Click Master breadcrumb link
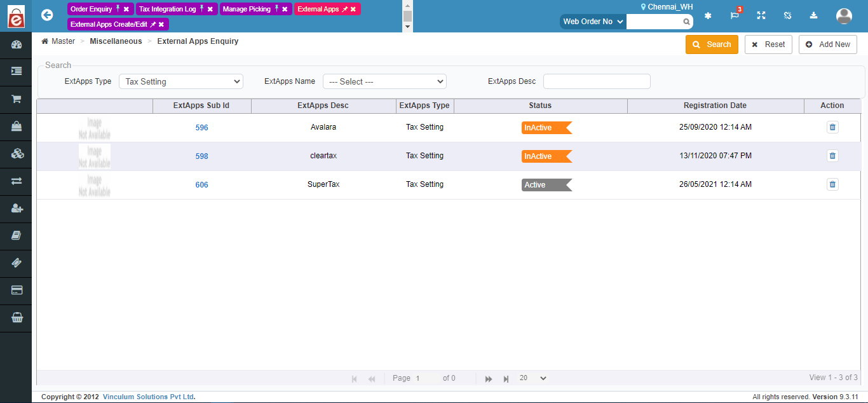The width and height of the screenshot is (868, 403). (63, 41)
